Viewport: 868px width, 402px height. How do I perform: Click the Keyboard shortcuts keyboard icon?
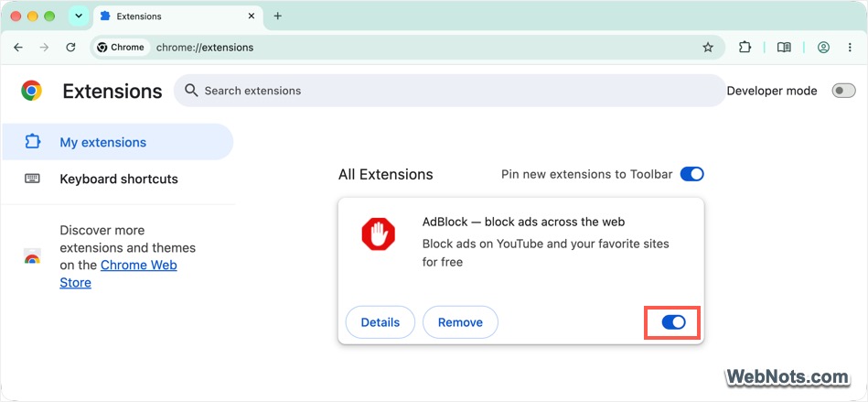point(32,179)
